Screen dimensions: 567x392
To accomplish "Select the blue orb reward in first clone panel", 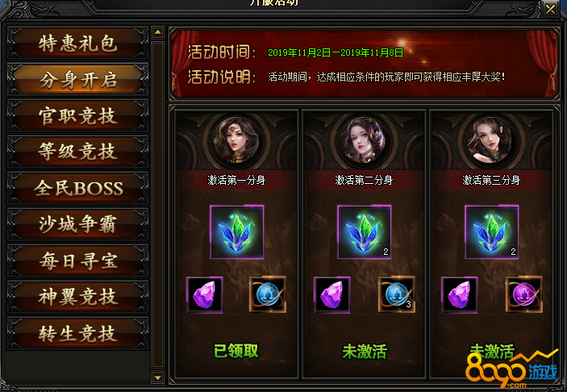I will coord(268,294).
